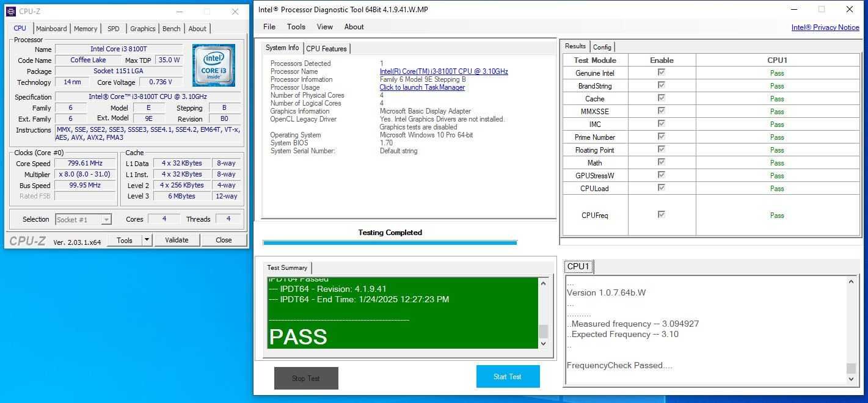The image size is (868, 403).
Task: Switch to the Config tab
Action: click(602, 47)
